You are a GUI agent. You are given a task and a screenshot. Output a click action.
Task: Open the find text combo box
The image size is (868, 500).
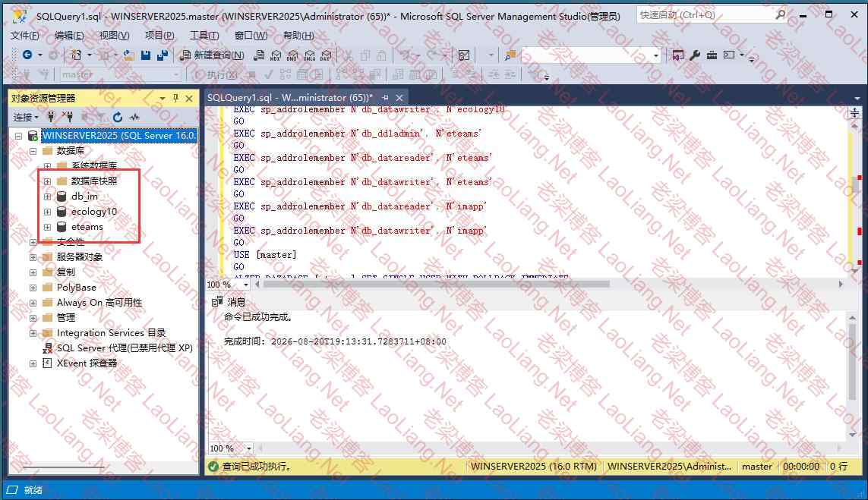[591, 55]
